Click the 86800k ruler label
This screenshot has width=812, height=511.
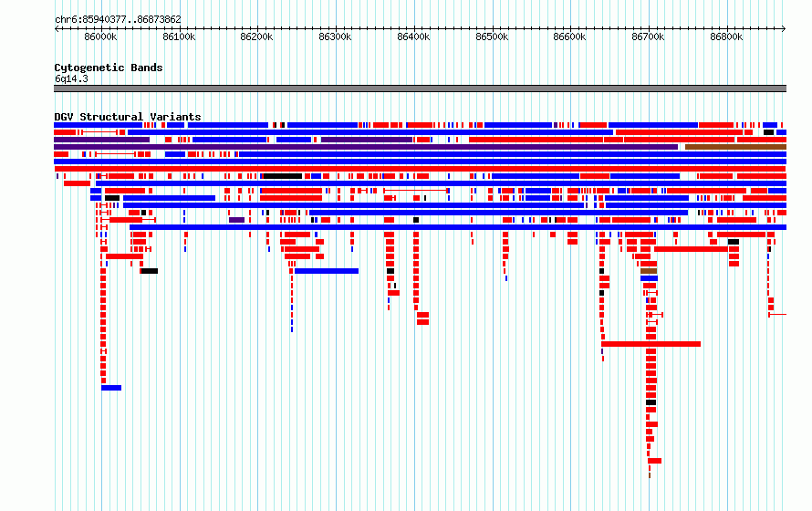(x=726, y=37)
